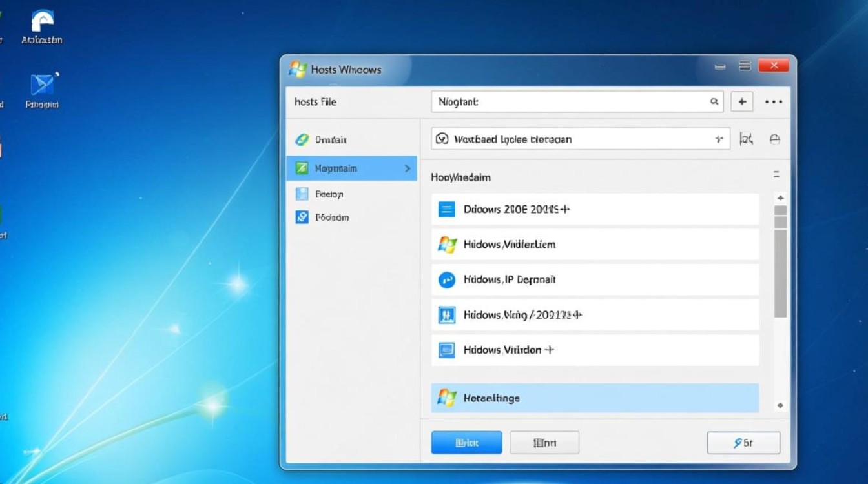Click the bottom-right outlined button
This screenshot has height=484, width=868.
tap(743, 443)
